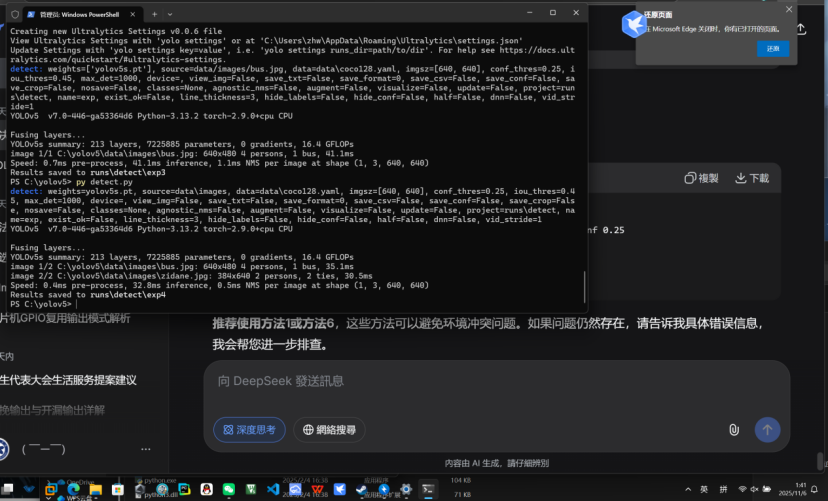Open QQ penguin icon in taskbar

(206, 489)
